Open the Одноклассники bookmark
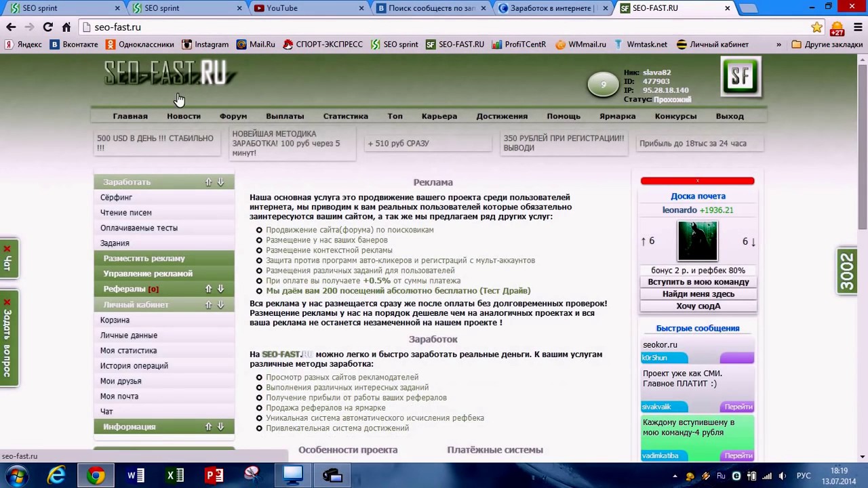Viewport: 868px width, 488px height. (x=140, y=44)
